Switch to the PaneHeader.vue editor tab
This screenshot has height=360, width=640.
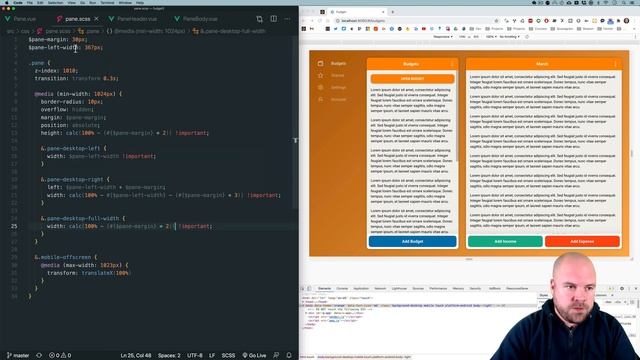(x=133, y=19)
